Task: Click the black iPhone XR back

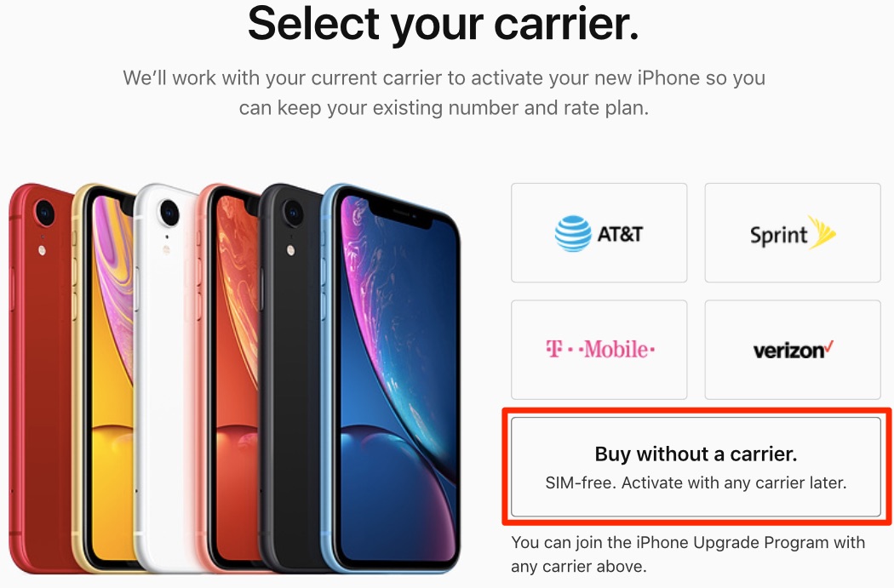Action: (x=289, y=376)
